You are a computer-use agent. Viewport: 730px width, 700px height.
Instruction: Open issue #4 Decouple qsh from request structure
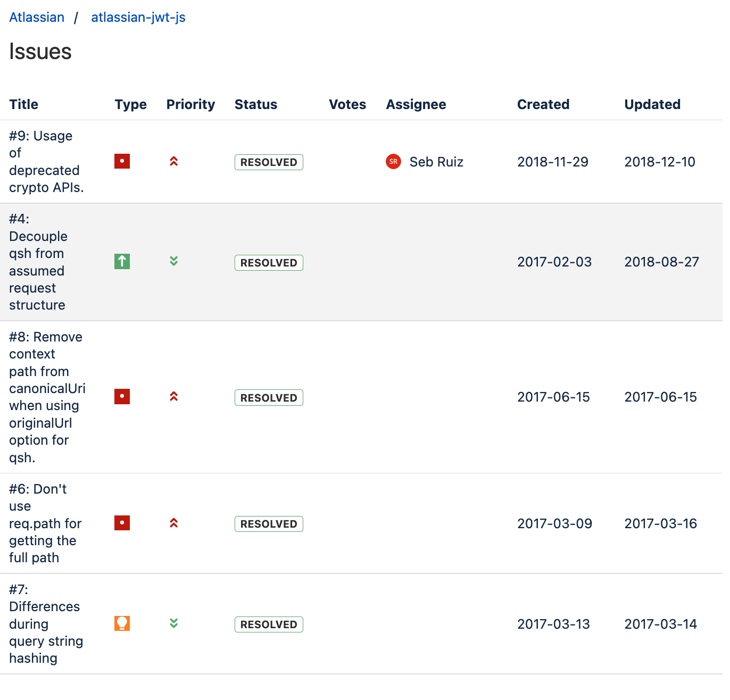tap(38, 261)
